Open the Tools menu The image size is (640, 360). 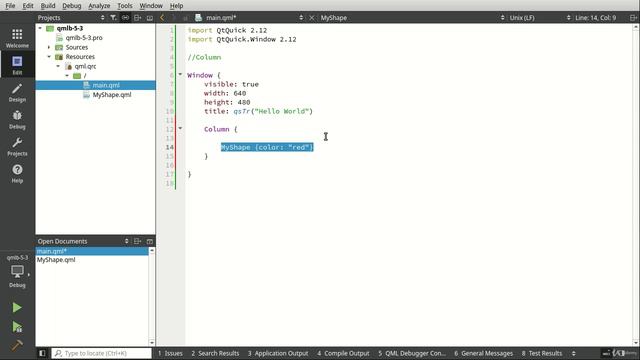[x=124, y=6]
